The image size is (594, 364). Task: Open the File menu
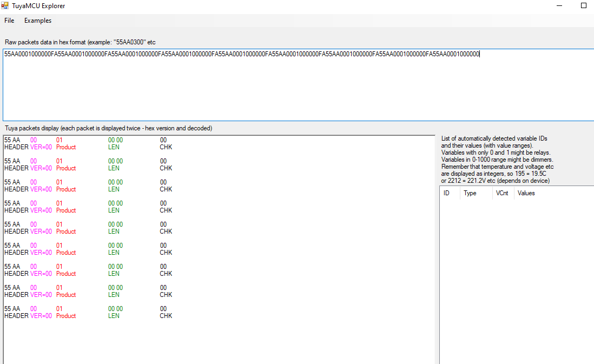[x=9, y=21]
